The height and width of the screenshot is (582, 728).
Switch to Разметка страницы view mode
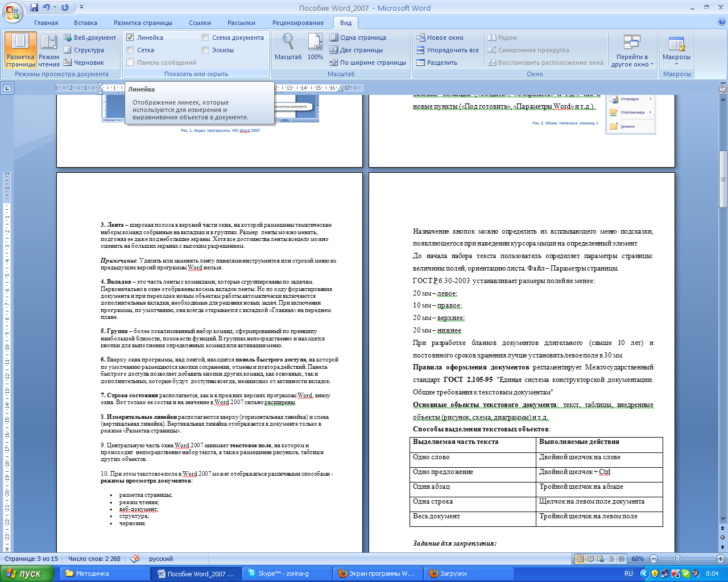tap(20, 50)
